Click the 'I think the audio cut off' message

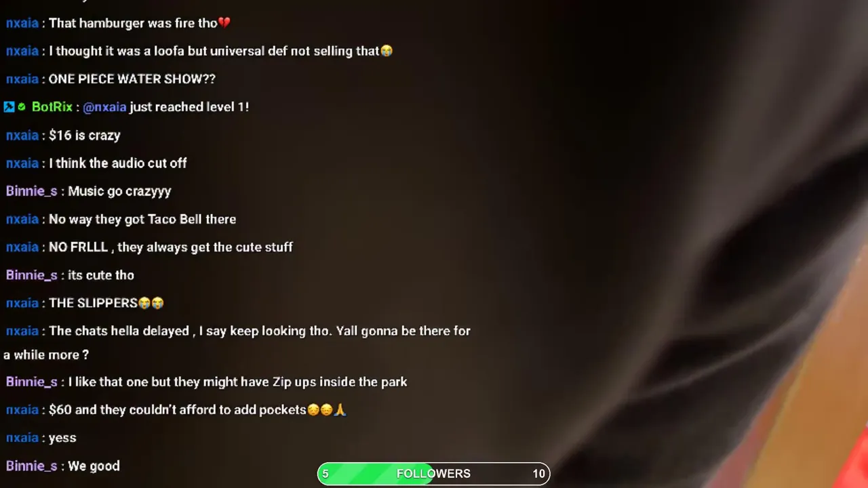[x=118, y=163]
